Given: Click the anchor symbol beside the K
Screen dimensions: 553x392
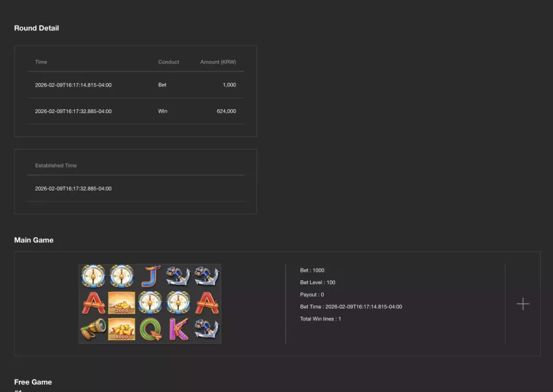Looking at the screenshot, I should (207, 329).
